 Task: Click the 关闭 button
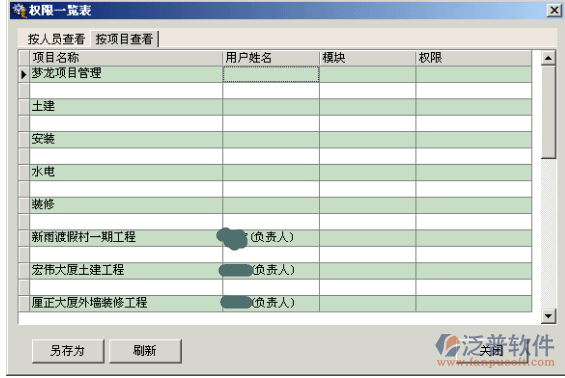(x=492, y=350)
